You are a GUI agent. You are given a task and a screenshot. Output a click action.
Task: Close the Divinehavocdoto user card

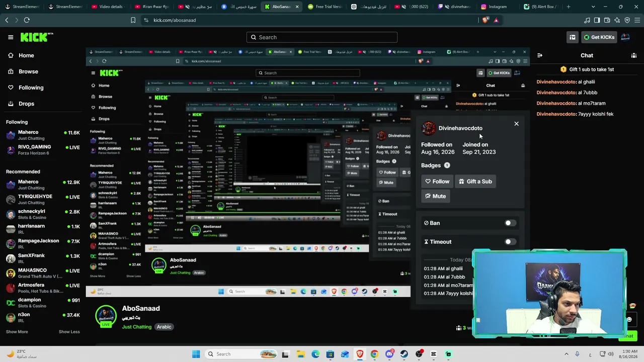click(x=516, y=124)
